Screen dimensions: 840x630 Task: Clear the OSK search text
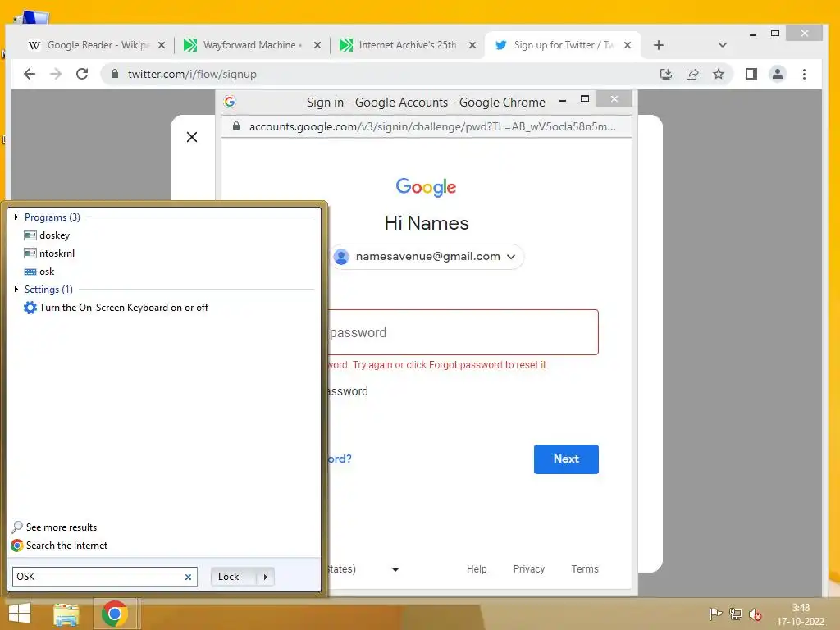188,577
